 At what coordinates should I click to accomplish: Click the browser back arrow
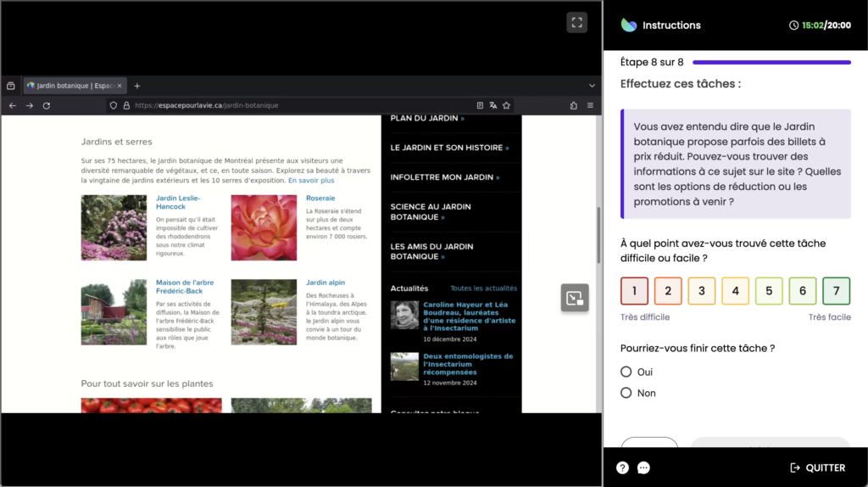pyautogui.click(x=12, y=105)
